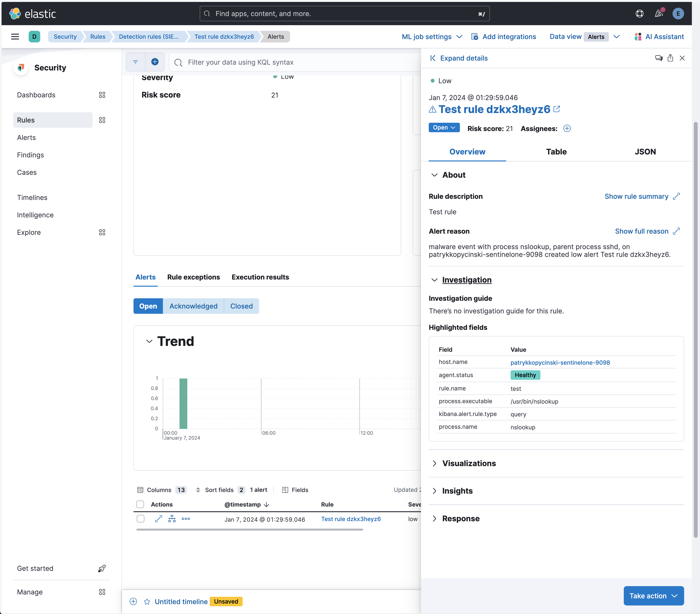Screen dimensions: 700x614
Task: Open host patrykkopycinski-sentinelone-9098 link
Action: (560, 363)
